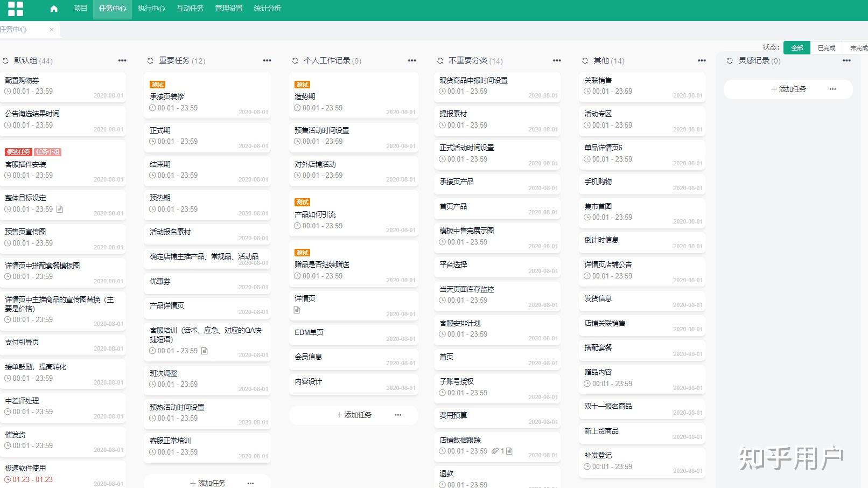Click refresh icon beside 个人工作记录
The image size is (868, 488).
coord(295,61)
